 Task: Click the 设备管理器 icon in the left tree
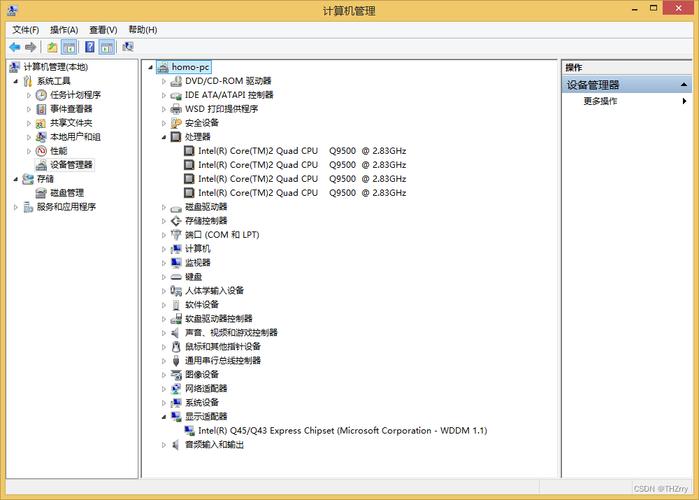pyautogui.click(x=41, y=165)
